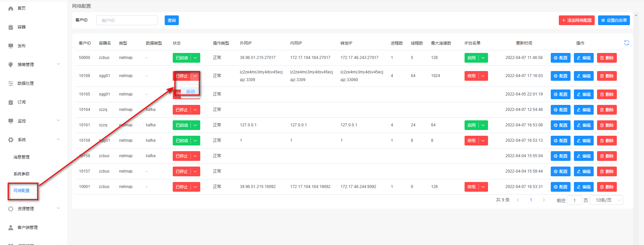Open 系统参数 in the sidebar submenu
Image resolution: width=644 pixels, height=245 pixels.
[x=21, y=174]
